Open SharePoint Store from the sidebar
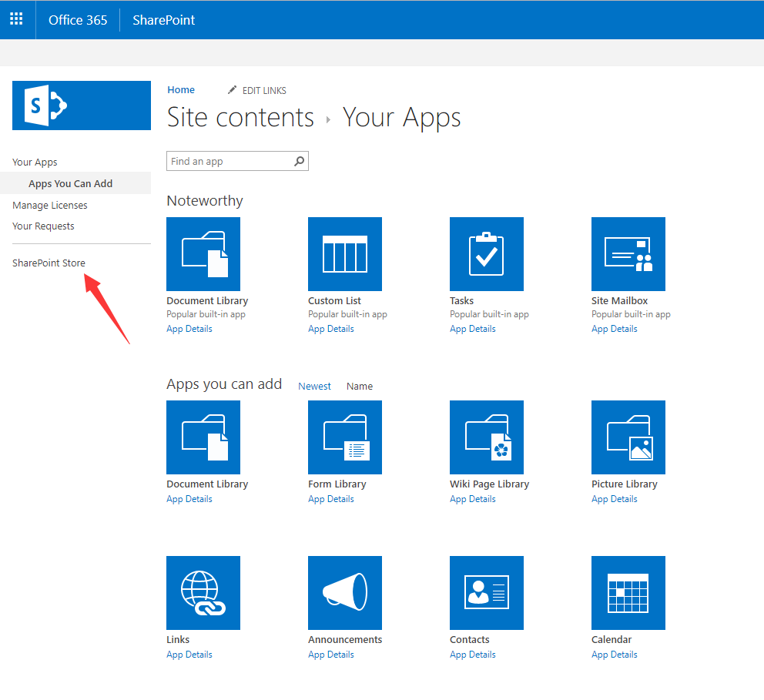Screen dimensions: 764x700 49,263
